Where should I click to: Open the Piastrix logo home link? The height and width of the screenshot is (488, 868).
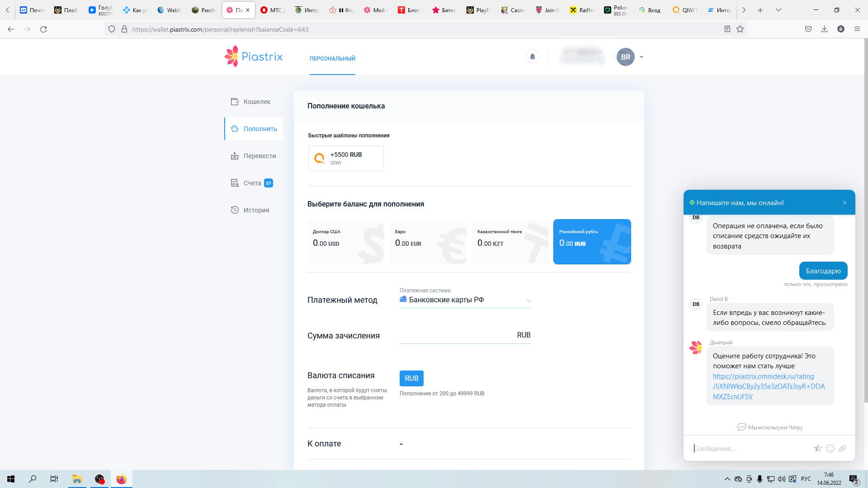tap(254, 56)
